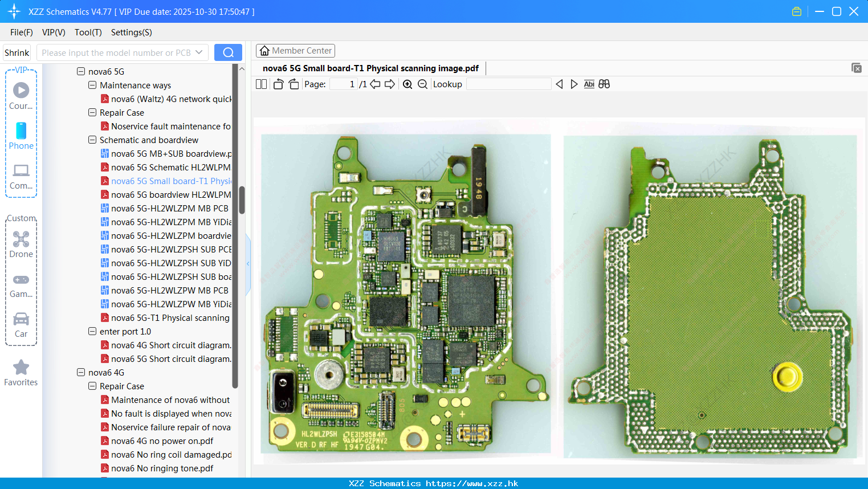Collapse the side panel with the splitter arrow
The width and height of the screenshot is (868, 489).
tap(248, 264)
